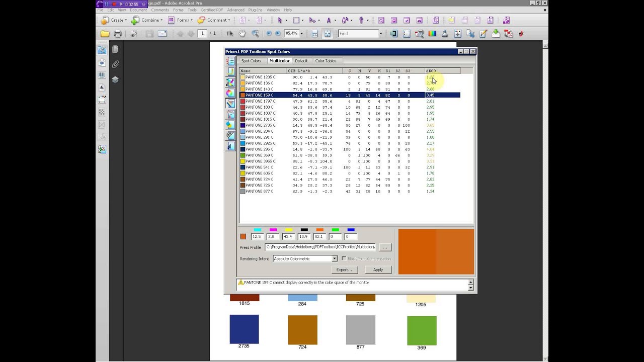Viewport: 644px width, 362px height.
Task: Click the Open folder icon in toolbar
Action: click(105, 34)
